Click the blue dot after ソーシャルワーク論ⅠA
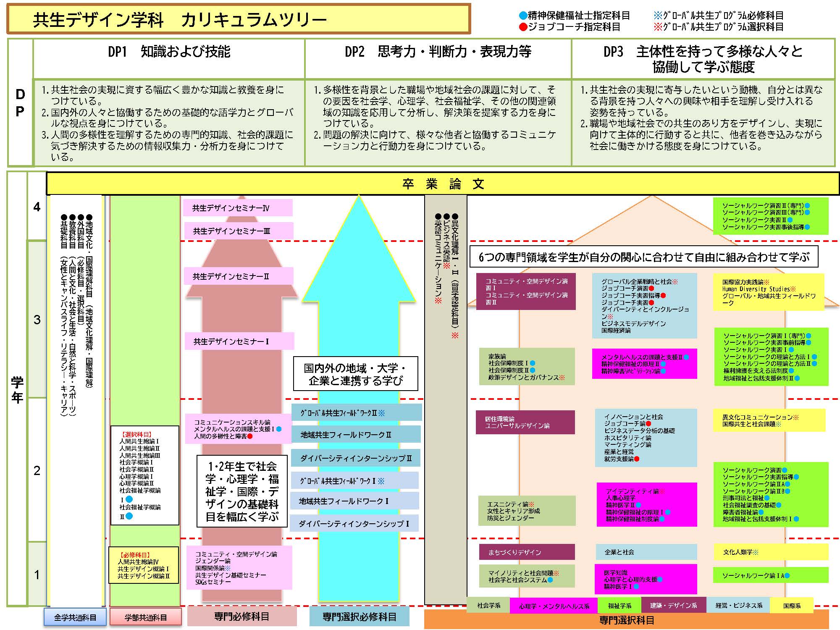Screen dimensions: 840x630 787,576
